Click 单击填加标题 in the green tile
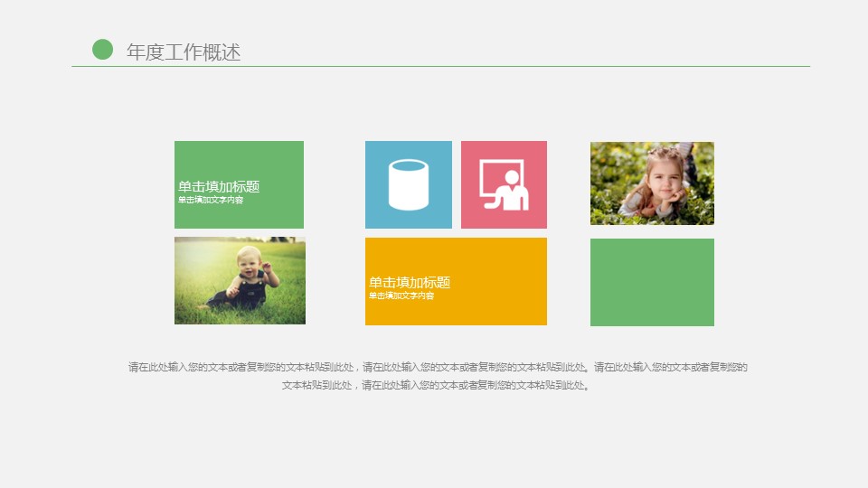 pos(219,186)
